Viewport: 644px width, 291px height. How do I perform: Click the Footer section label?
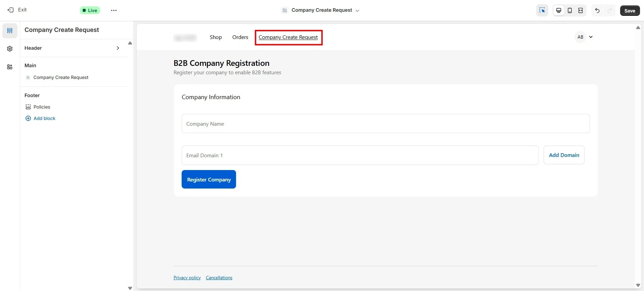pos(32,95)
